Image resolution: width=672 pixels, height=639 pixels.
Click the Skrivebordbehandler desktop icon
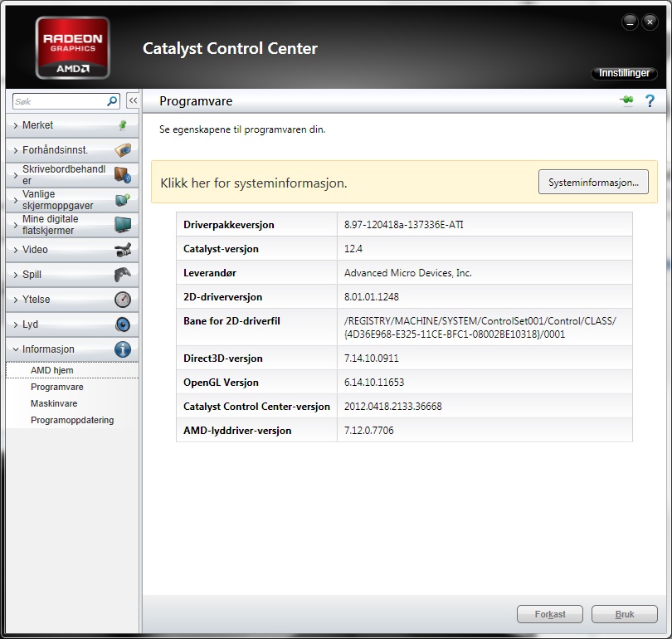[123, 175]
